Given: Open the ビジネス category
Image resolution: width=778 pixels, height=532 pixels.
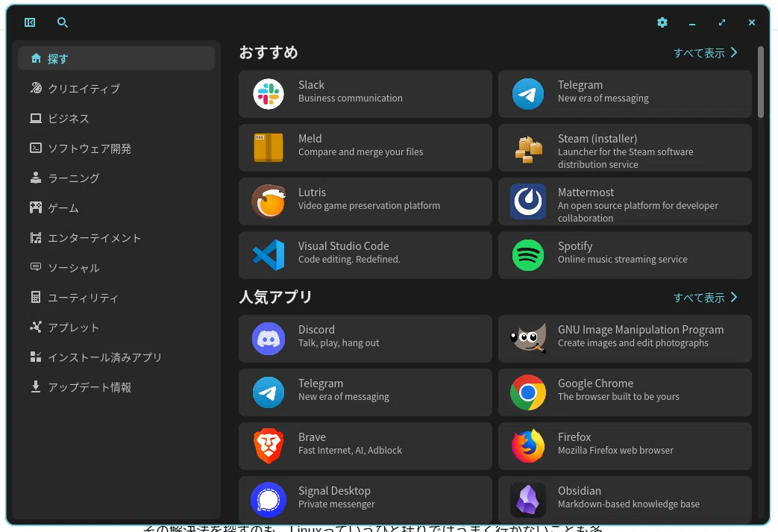Looking at the screenshot, I should (116, 118).
